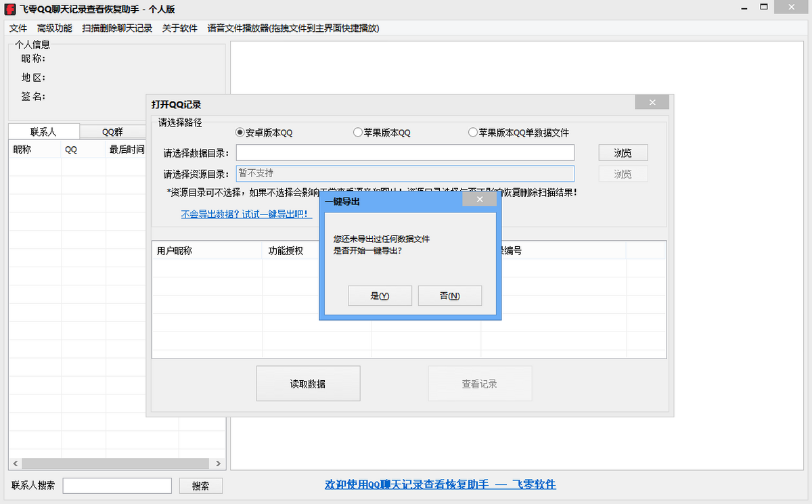Viewport: 812px width, 504px height.
Task: Click the 联系人搜索 text field
Action: click(117, 486)
